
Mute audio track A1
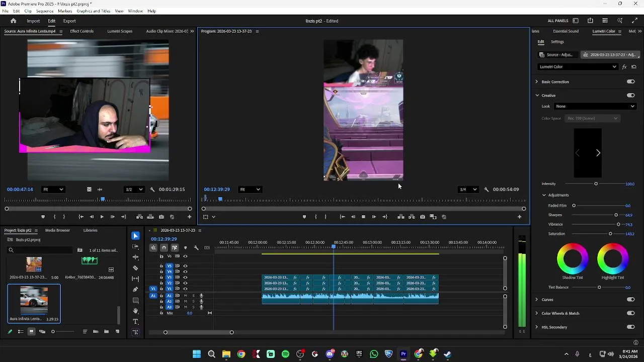(x=185, y=296)
